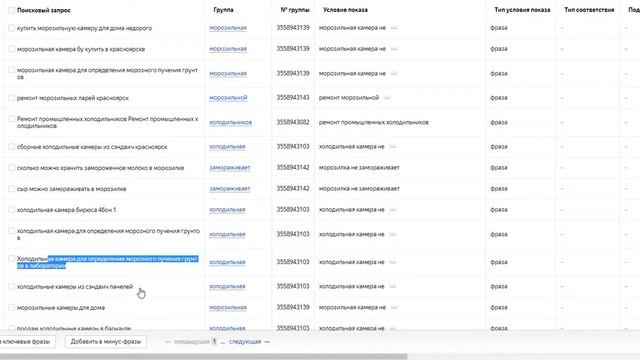Expand truncated condition in 'купить морозильную камеру' row

[x=394, y=28]
